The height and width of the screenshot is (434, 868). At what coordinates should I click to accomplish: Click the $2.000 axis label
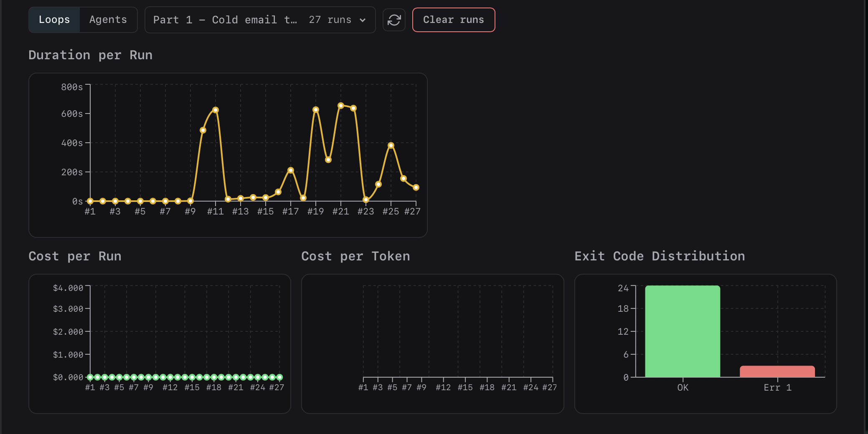point(68,332)
